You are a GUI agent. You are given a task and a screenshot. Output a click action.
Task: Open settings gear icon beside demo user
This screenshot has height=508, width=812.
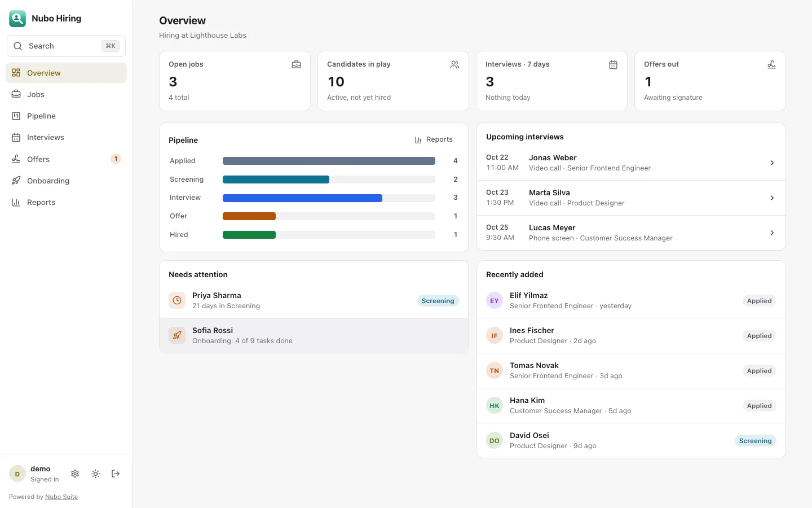point(75,474)
